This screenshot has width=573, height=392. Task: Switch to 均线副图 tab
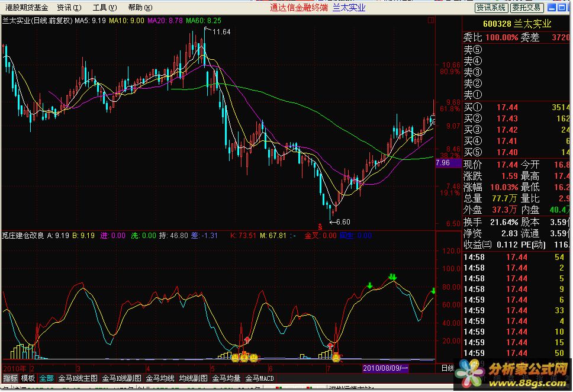[x=194, y=378]
